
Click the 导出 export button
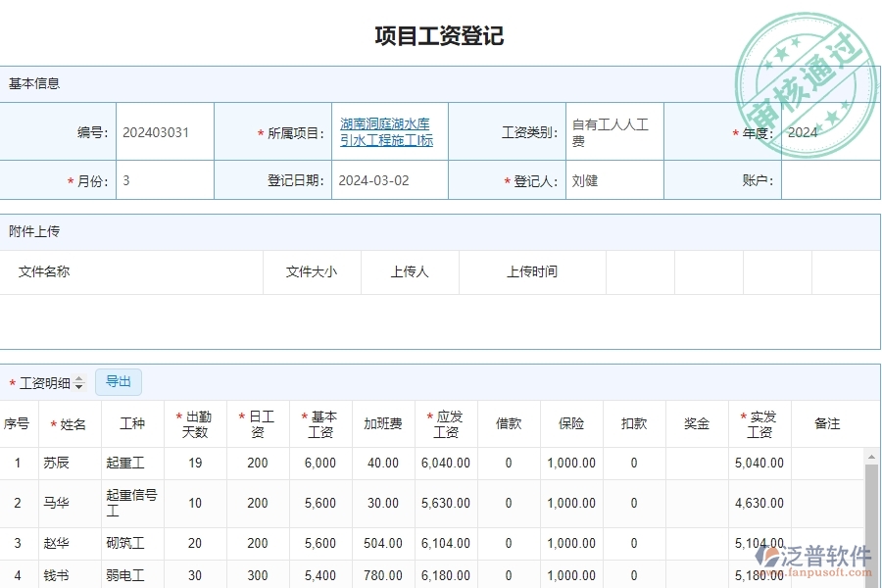pyautogui.click(x=118, y=382)
